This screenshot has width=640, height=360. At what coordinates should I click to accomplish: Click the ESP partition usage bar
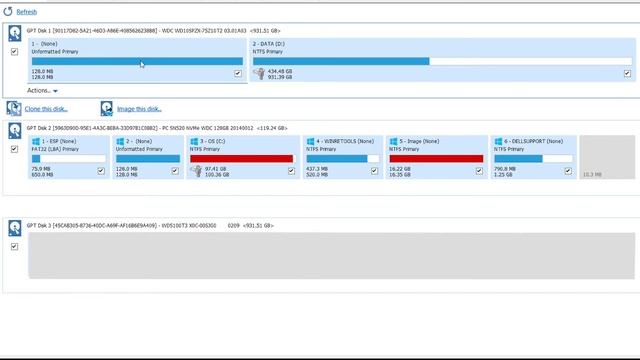[x=69, y=158]
